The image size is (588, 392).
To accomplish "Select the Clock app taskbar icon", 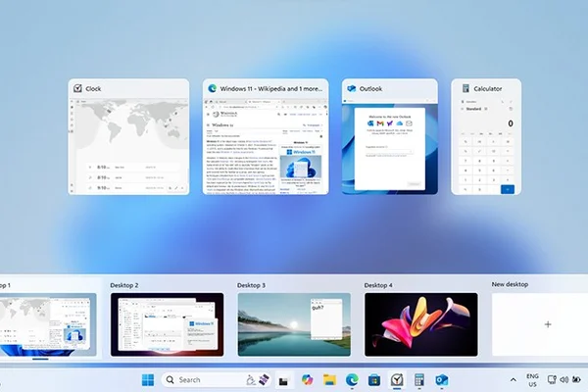I will pyautogui.click(x=397, y=380).
